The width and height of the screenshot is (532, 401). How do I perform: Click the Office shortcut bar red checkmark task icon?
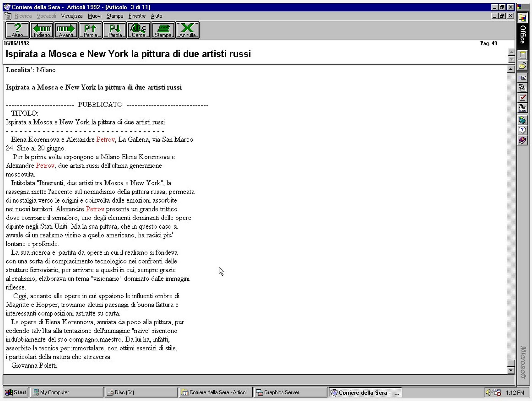(x=522, y=98)
